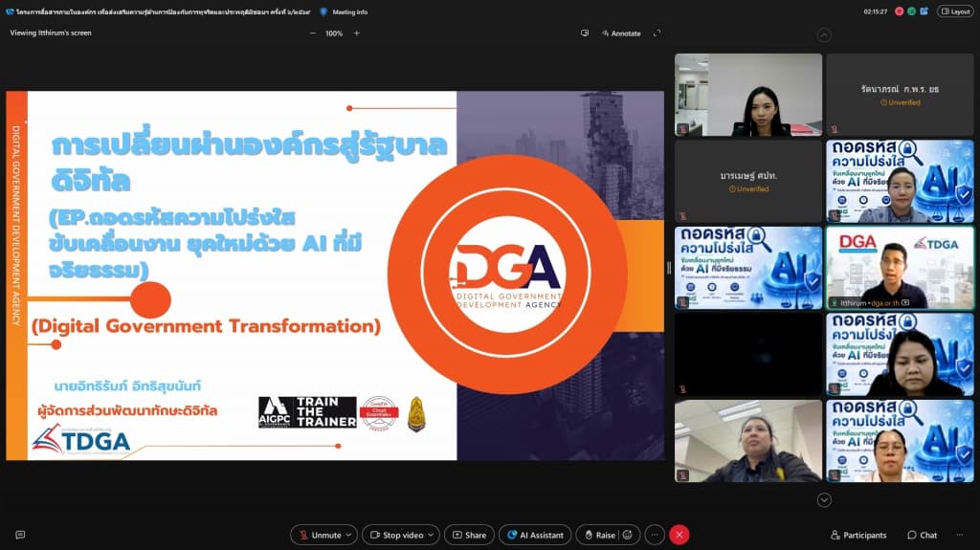Open the audio options arrow beside Unmute
This screenshot has width=980, height=550.
tap(348, 535)
